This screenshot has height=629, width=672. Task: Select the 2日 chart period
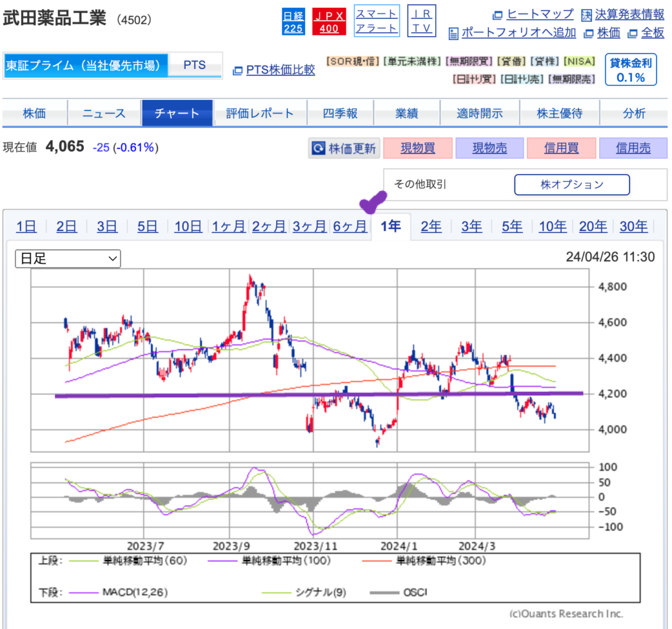pos(67,227)
